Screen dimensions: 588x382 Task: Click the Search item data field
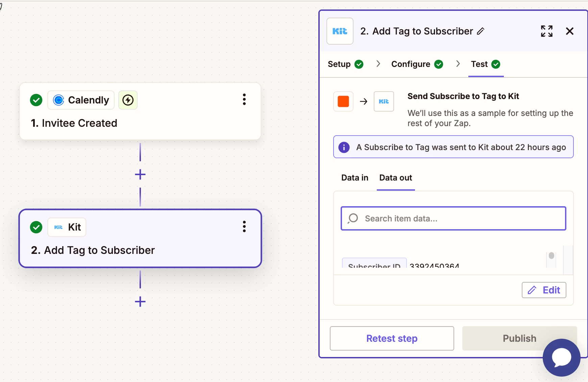(x=454, y=218)
